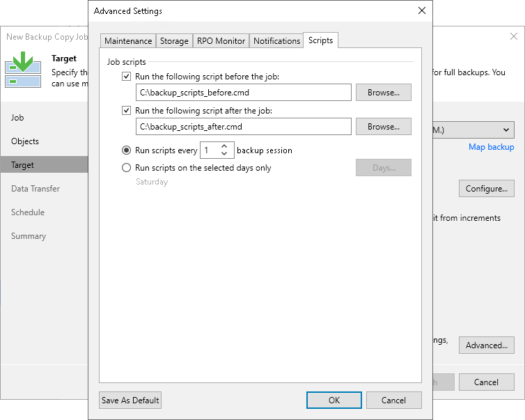Go to the Objects wizard step
The height and width of the screenshot is (420, 525).
tap(25, 141)
